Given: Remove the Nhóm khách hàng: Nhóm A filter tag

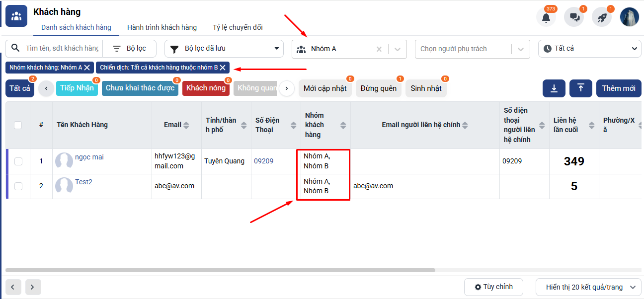Looking at the screenshot, I should [x=87, y=68].
